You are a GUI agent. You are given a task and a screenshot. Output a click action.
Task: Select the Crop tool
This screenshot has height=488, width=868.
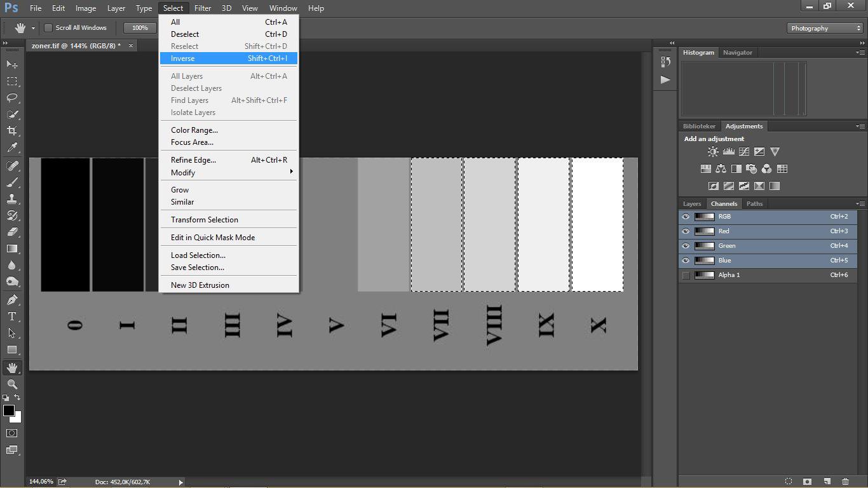pyautogui.click(x=12, y=131)
